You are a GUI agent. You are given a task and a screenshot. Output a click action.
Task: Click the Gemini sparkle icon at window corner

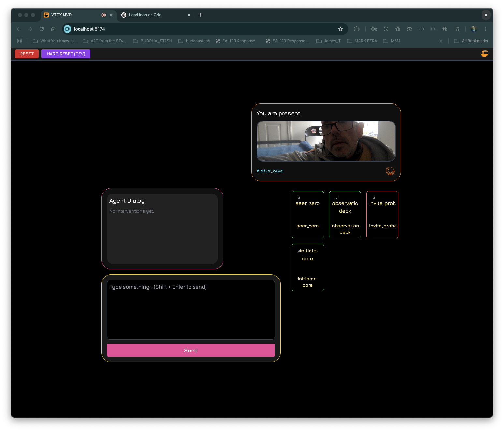tap(486, 15)
